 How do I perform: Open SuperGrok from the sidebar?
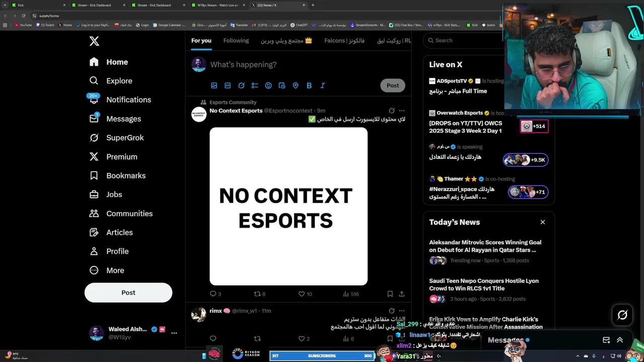tap(117, 138)
